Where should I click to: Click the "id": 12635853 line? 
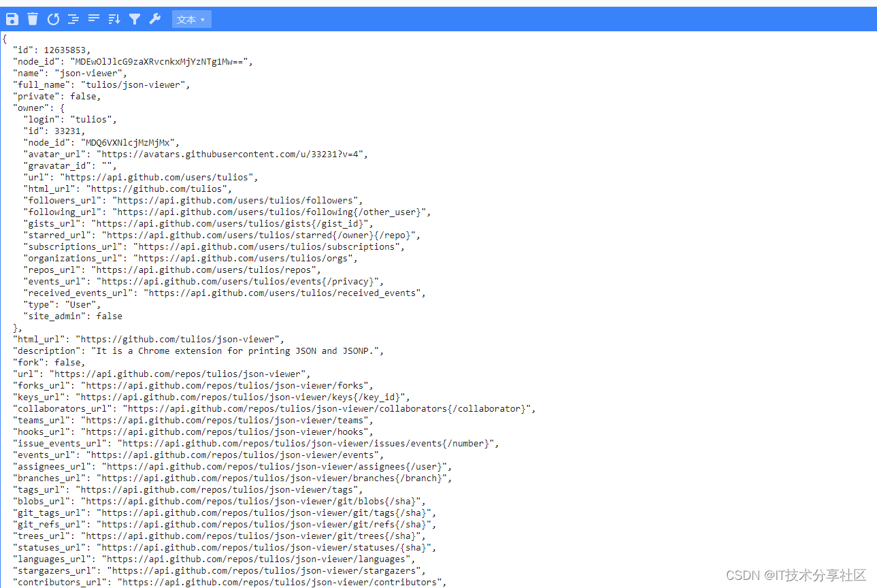point(52,50)
